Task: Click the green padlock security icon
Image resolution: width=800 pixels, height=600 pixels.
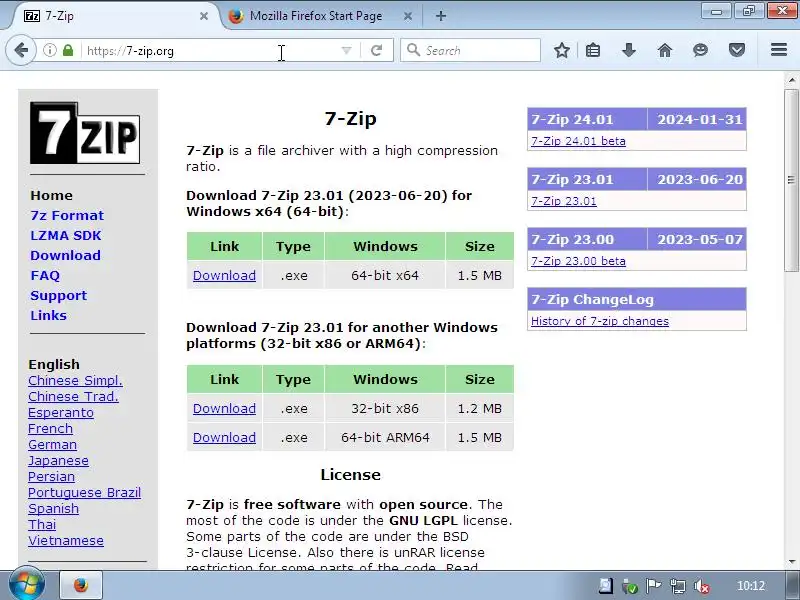Action: point(68,50)
